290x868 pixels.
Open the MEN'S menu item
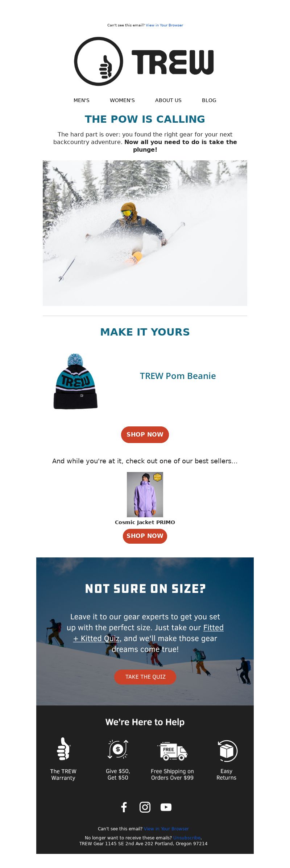pos(82,100)
